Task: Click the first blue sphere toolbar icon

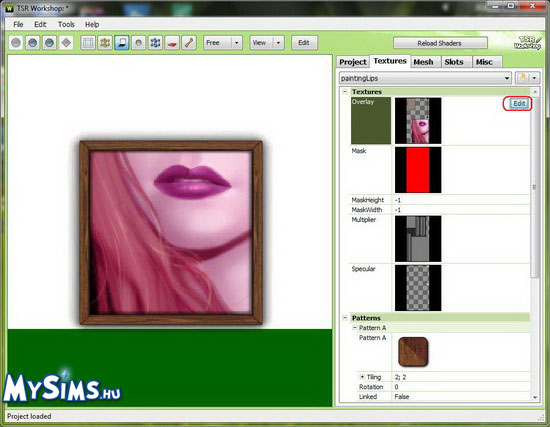Action: (x=33, y=43)
